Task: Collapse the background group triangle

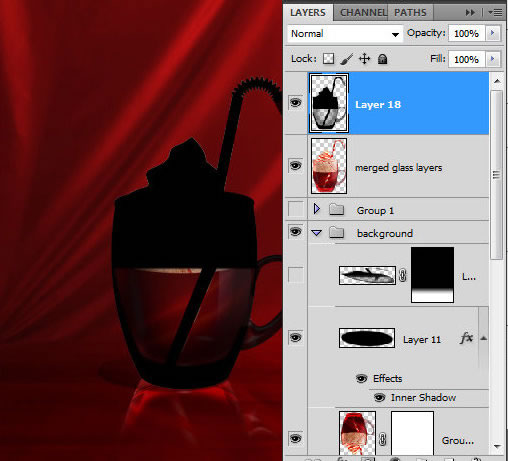Action: [317, 233]
